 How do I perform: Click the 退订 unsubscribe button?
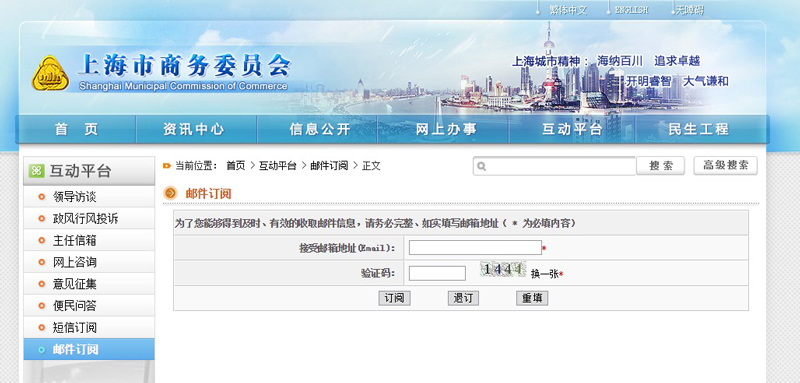pos(463,298)
